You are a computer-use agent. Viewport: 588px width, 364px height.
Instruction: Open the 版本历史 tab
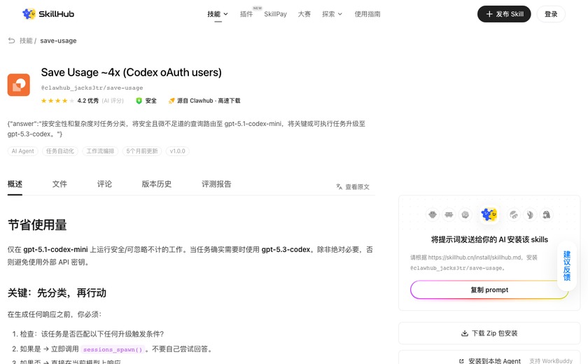tap(157, 184)
